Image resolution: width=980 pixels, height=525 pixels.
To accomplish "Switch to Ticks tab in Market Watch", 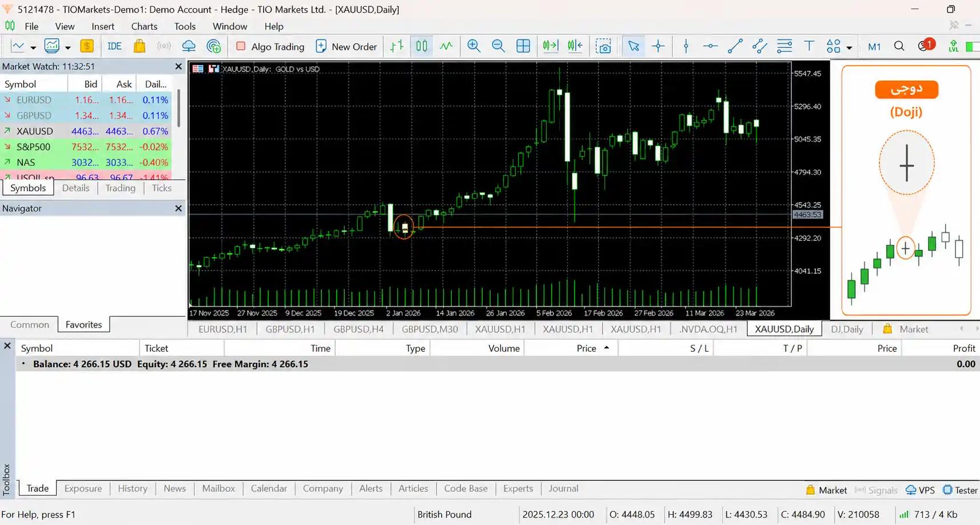I will (x=162, y=188).
